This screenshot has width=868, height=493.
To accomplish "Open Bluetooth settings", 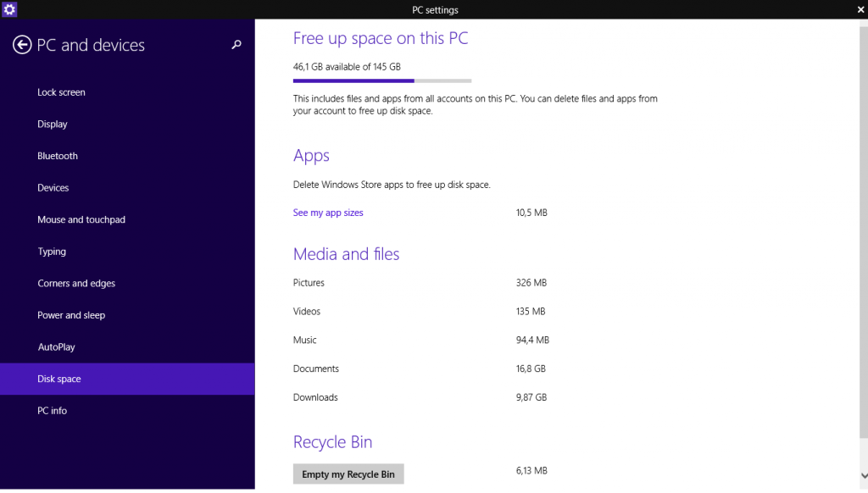I will tap(57, 156).
